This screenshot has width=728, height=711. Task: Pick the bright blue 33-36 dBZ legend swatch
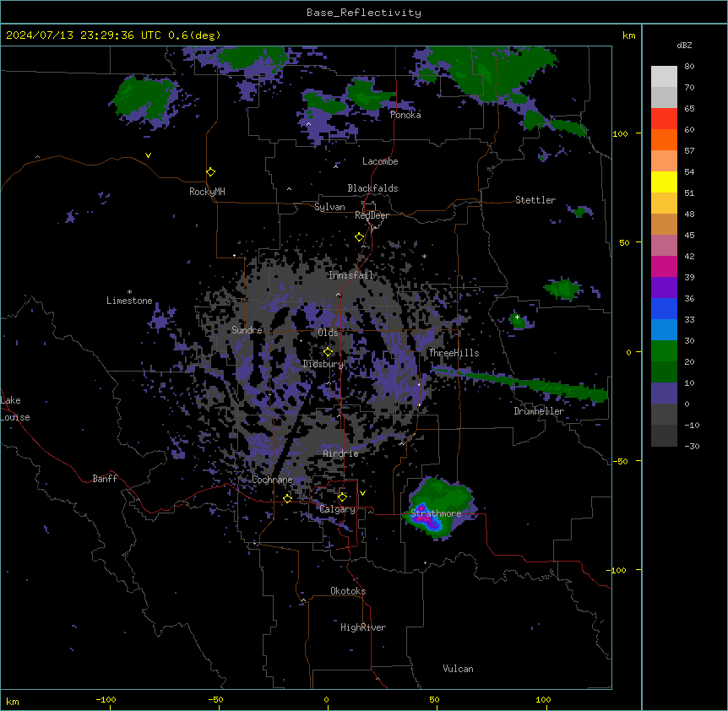(664, 308)
